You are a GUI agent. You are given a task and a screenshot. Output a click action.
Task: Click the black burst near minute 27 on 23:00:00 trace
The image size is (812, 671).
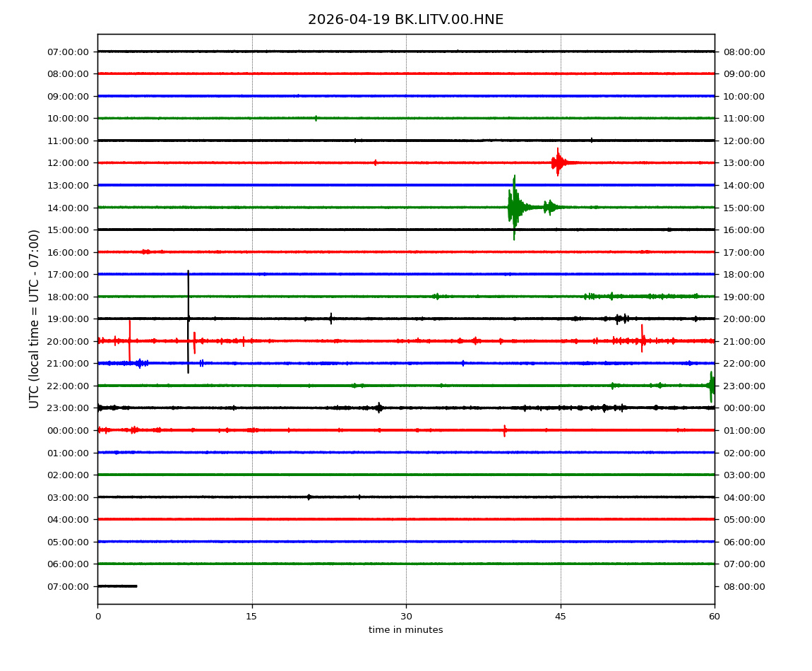[x=379, y=408]
